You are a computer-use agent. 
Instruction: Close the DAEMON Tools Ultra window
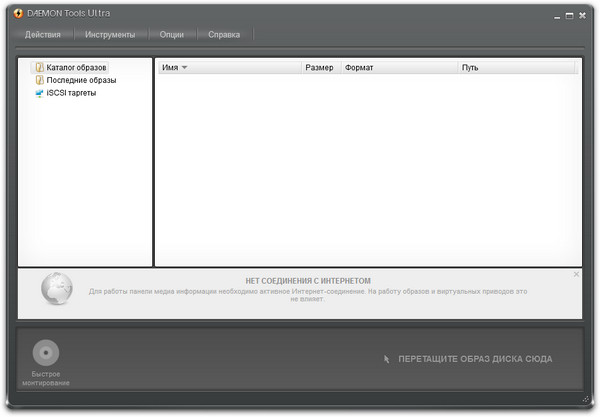click(582, 15)
